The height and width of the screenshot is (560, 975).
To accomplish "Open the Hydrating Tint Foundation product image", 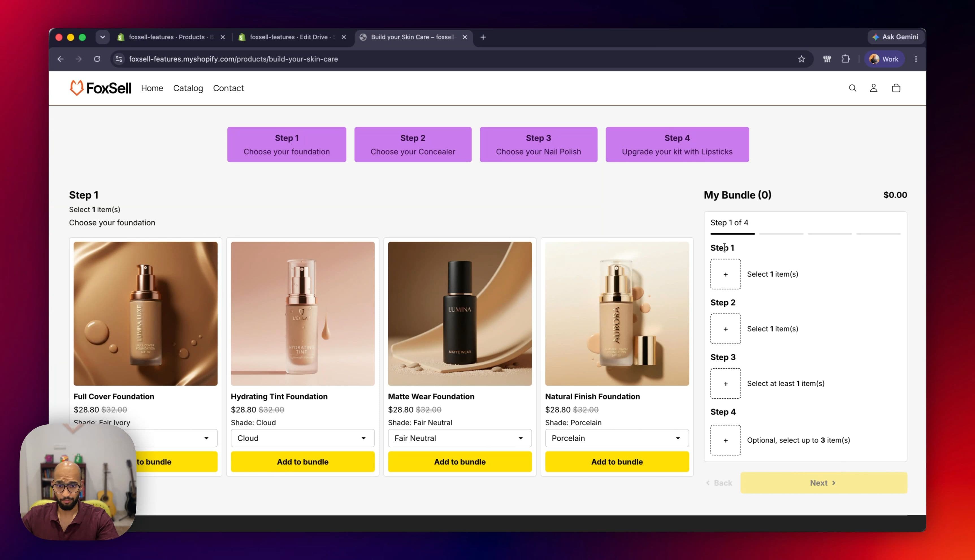I will click(x=302, y=313).
